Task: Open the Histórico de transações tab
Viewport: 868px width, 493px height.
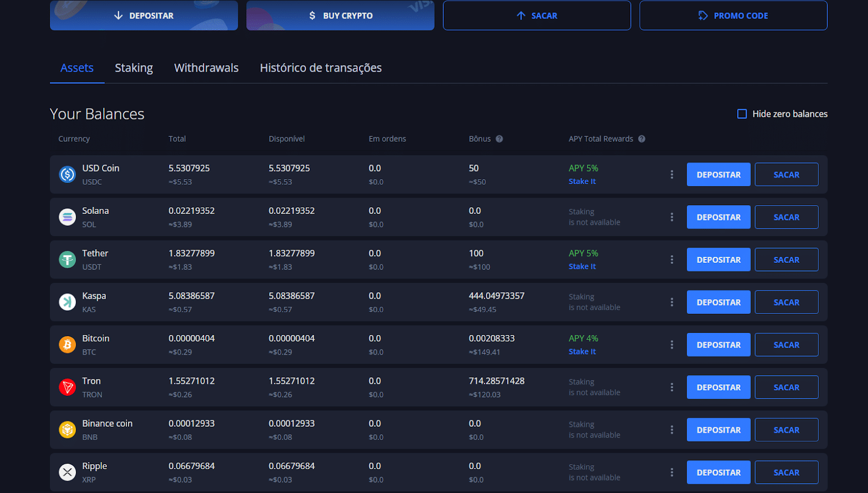Action: [321, 68]
